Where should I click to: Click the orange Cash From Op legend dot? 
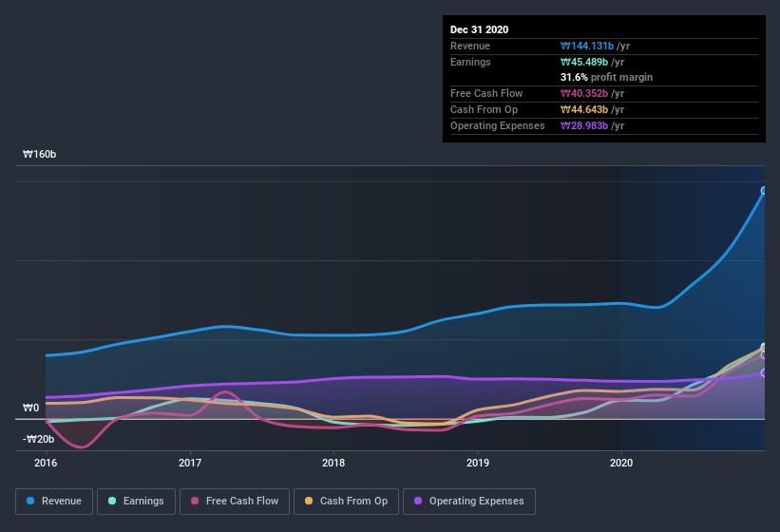click(x=309, y=501)
